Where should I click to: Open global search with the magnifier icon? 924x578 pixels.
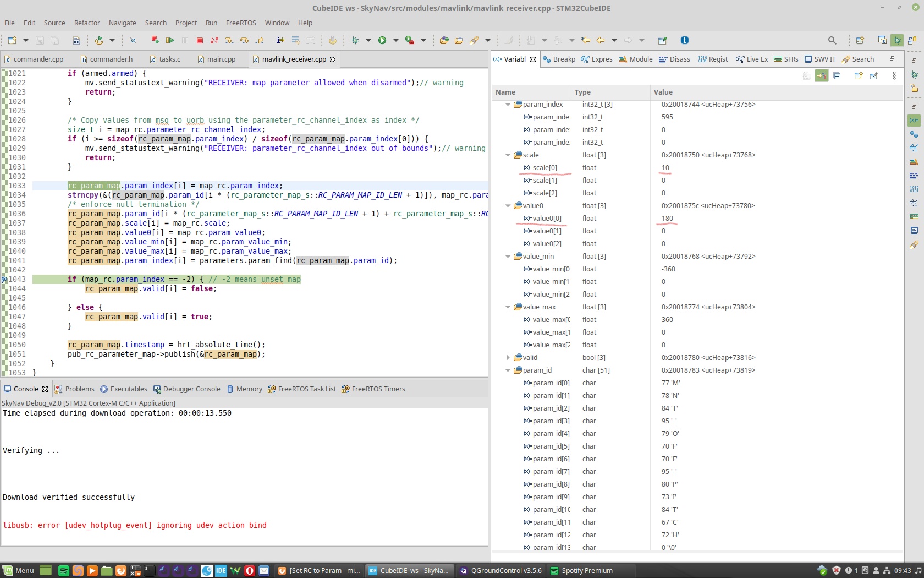tap(832, 40)
